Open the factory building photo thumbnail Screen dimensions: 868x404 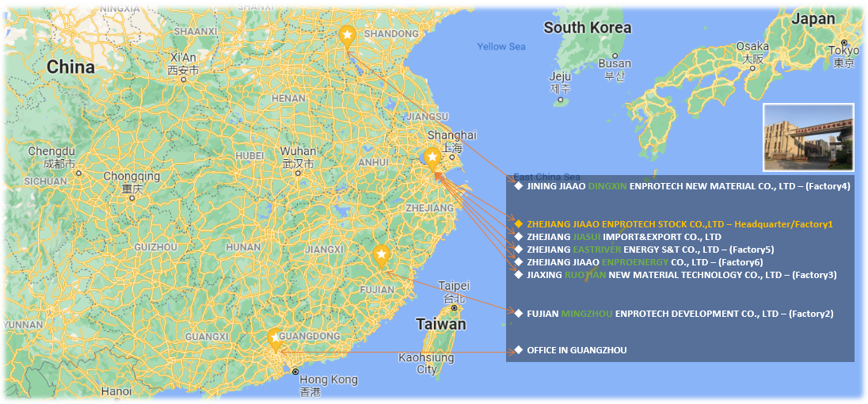(x=808, y=137)
